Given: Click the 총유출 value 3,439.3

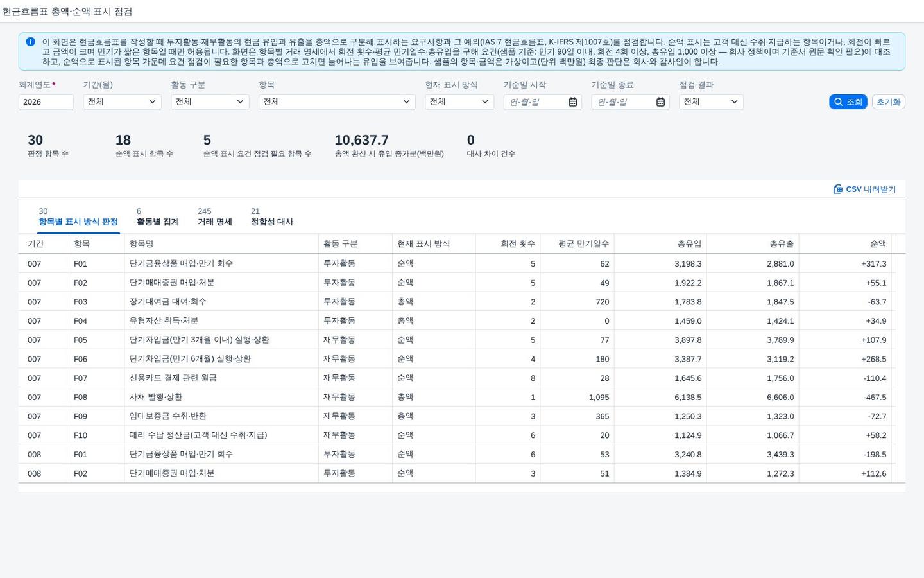Looking at the screenshot, I should point(780,455).
